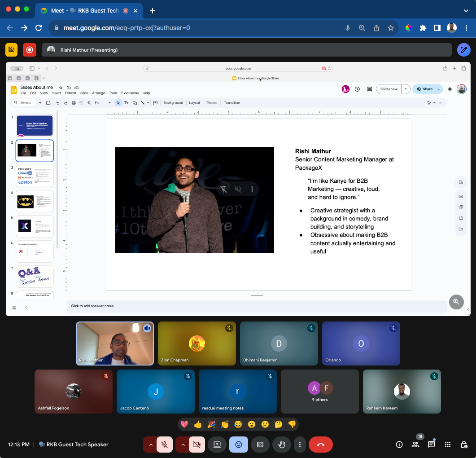Open host controls lock icon
Screen dimensions: 476x458
tap(464, 445)
